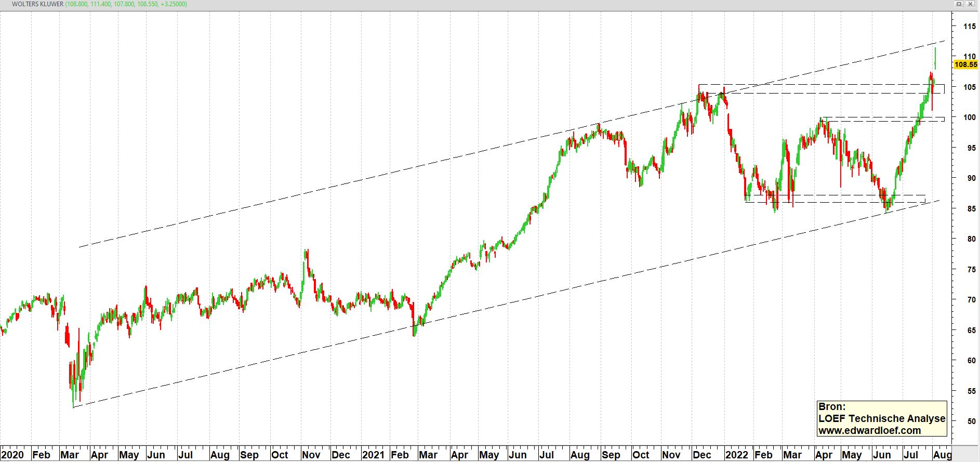Click the 55 price axis label
The height and width of the screenshot is (462, 980).
[971, 391]
